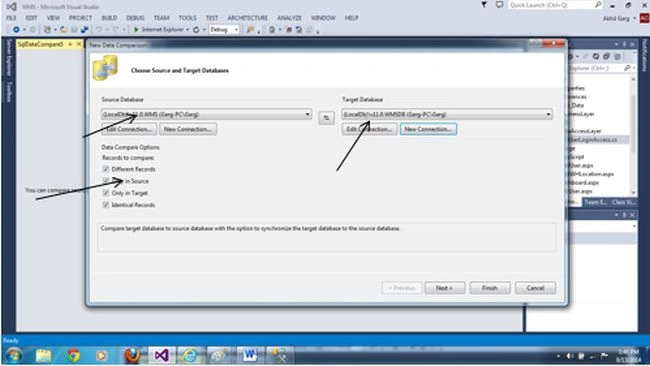Click target Edit Connection button
650x366 pixels.
[369, 129]
